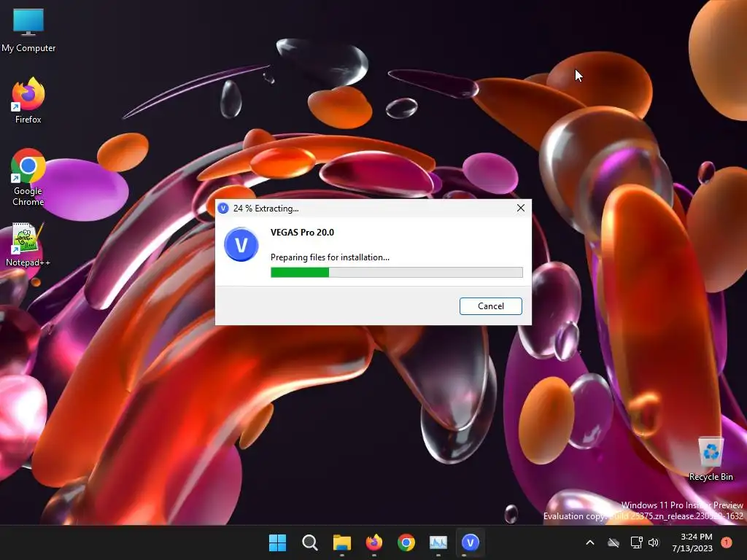Open the volume speaker tray icon

[x=654, y=542]
